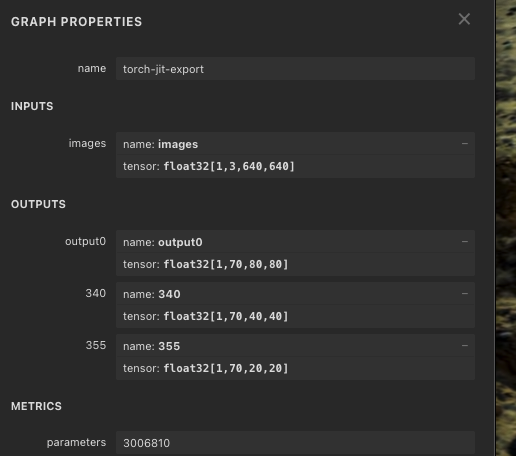
Task: Click tensor float32[1,70,80,80] row
Action: tap(295, 264)
